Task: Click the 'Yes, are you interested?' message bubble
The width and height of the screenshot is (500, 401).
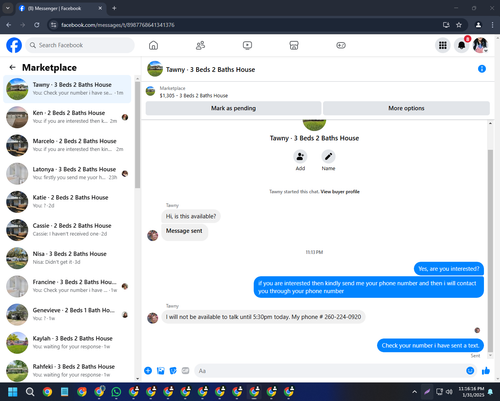Action: click(x=449, y=269)
